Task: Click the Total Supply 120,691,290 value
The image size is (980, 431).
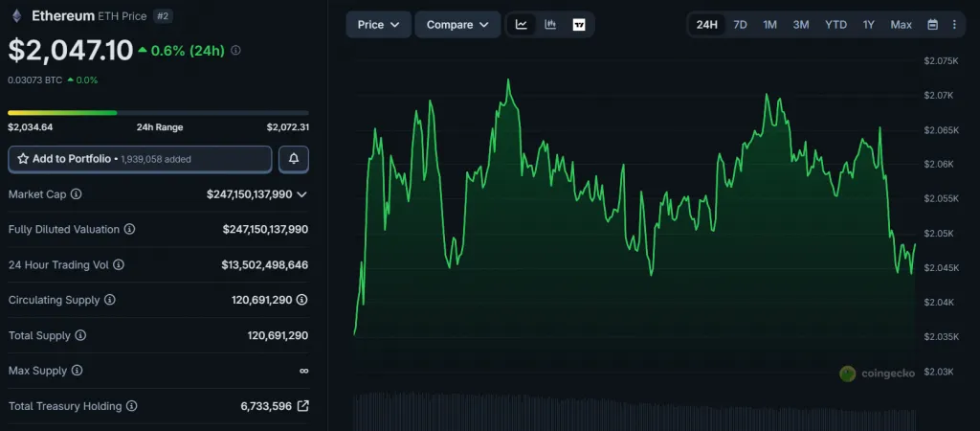Action: (x=278, y=335)
